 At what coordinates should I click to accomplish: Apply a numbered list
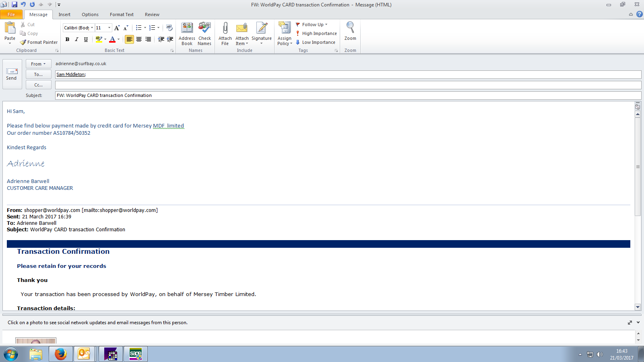point(152,28)
